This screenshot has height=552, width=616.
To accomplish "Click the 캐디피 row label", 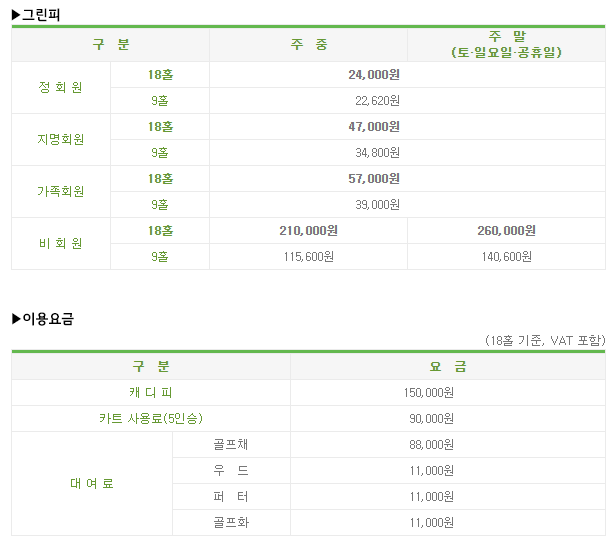I will tap(150, 392).
